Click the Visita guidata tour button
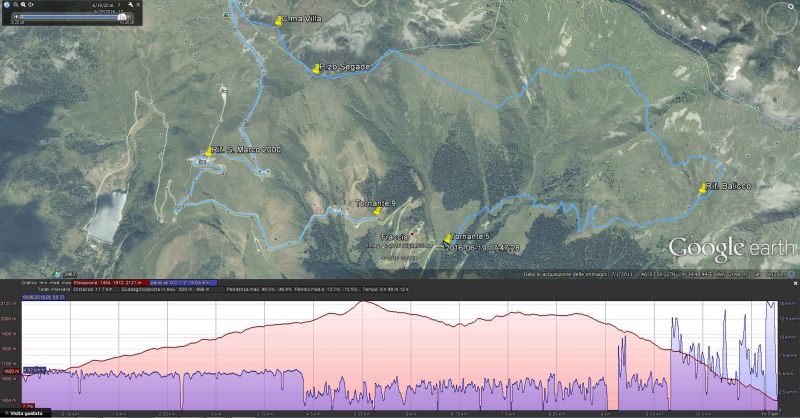The image size is (800, 418). [26, 413]
